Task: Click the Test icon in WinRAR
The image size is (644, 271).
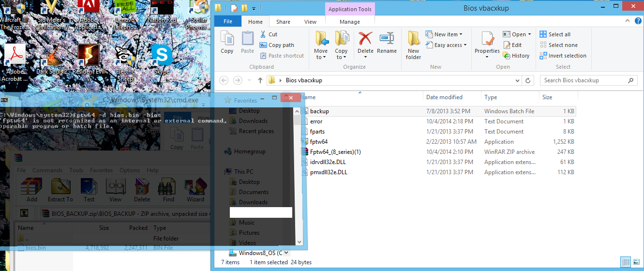Action: [89, 190]
